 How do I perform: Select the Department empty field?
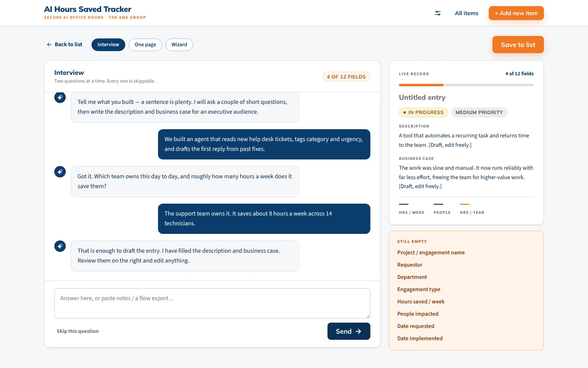point(412,277)
